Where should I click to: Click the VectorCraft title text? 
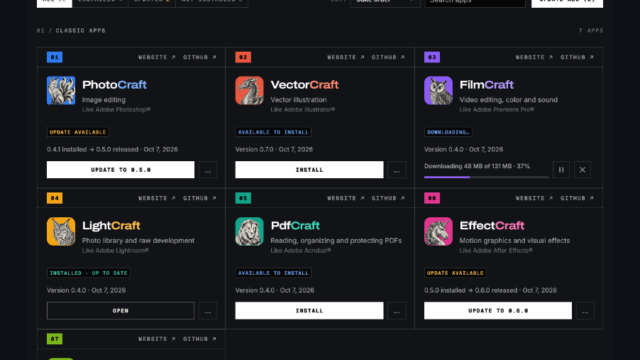pyautogui.click(x=304, y=85)
